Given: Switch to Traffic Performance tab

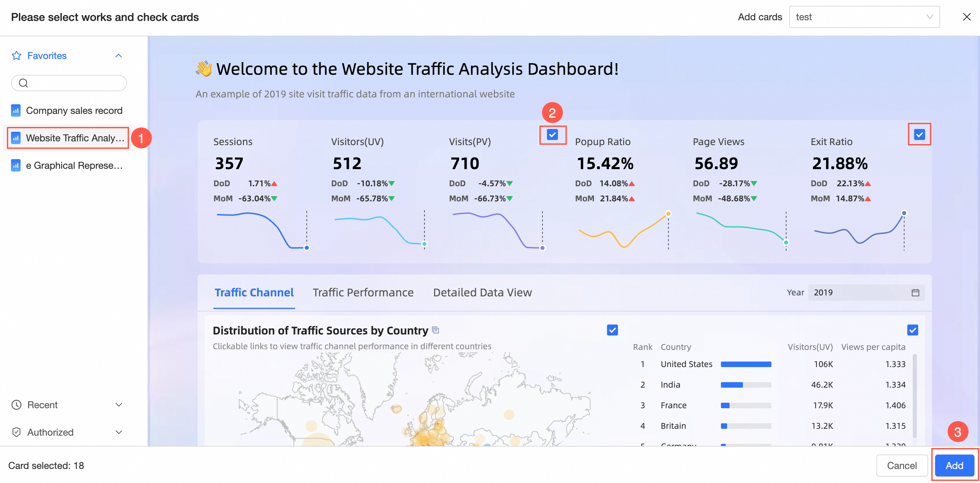Looking at the screenshot, I should 363,293.
